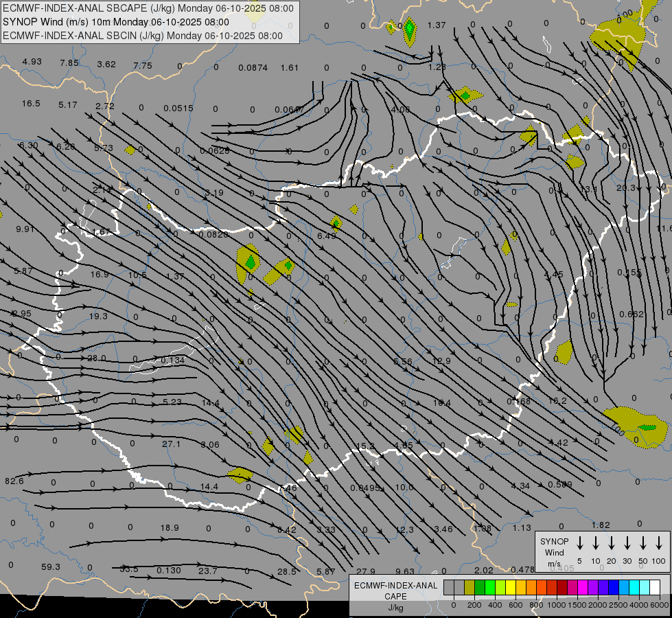Click the 16.9 value on the map
Image resolution: width=672 pixels, height=618 pixels.
(100, 274)
